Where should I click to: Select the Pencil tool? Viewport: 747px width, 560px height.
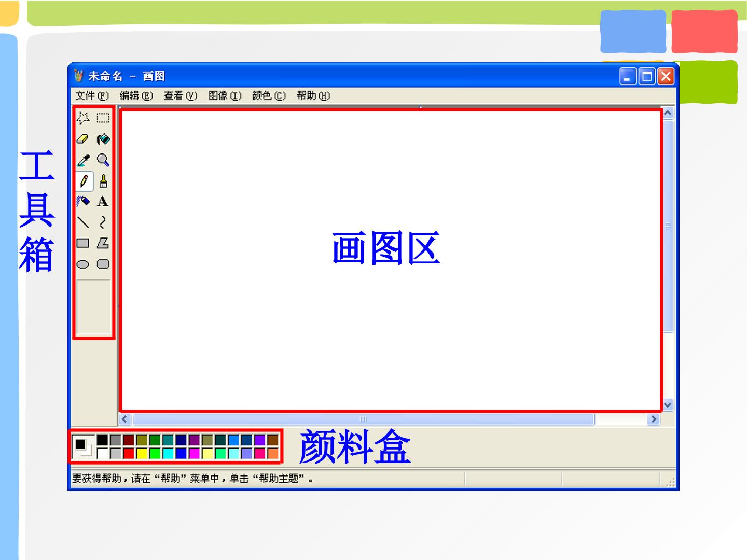point(84,181)
